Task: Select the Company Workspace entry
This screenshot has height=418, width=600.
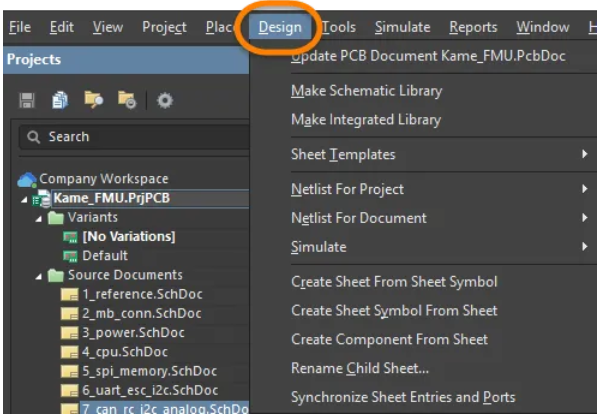Action: tap(104, 179)
